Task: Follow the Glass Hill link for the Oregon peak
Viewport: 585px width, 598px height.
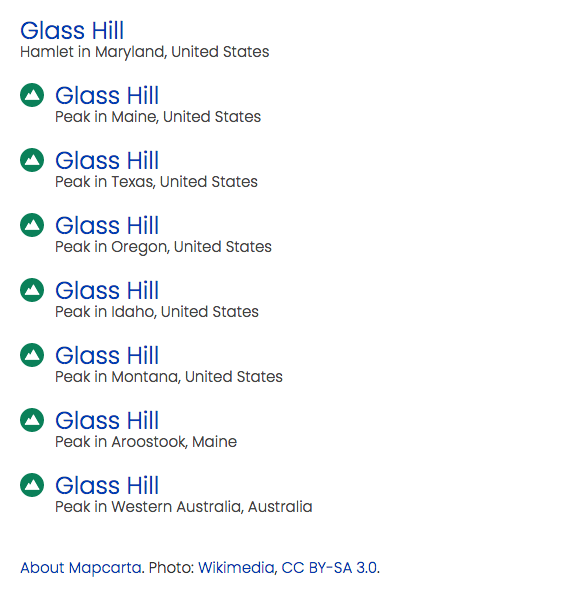Action: pyautogui.click(x=107, y=225)
